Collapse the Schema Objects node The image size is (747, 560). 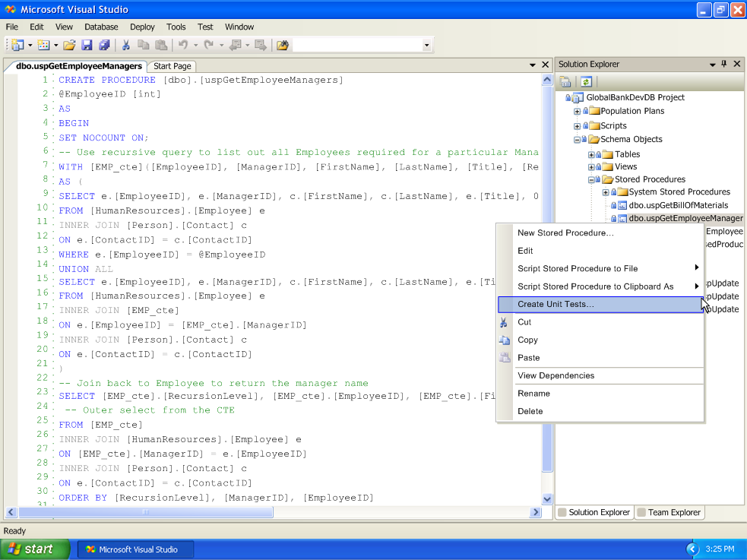(577, 140)
